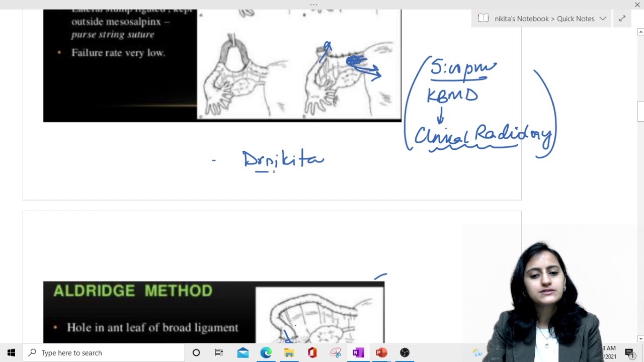Open Task View on taskbar
Screen dimensions: 644x362
click(219, 352)
